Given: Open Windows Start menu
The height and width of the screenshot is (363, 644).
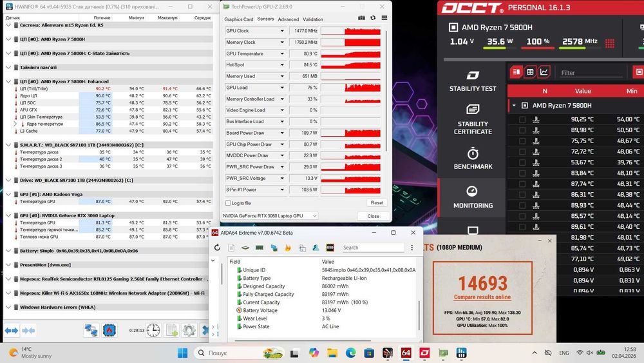Looking at the screenshot, I should pyautogui.click(x=183, y=353).
